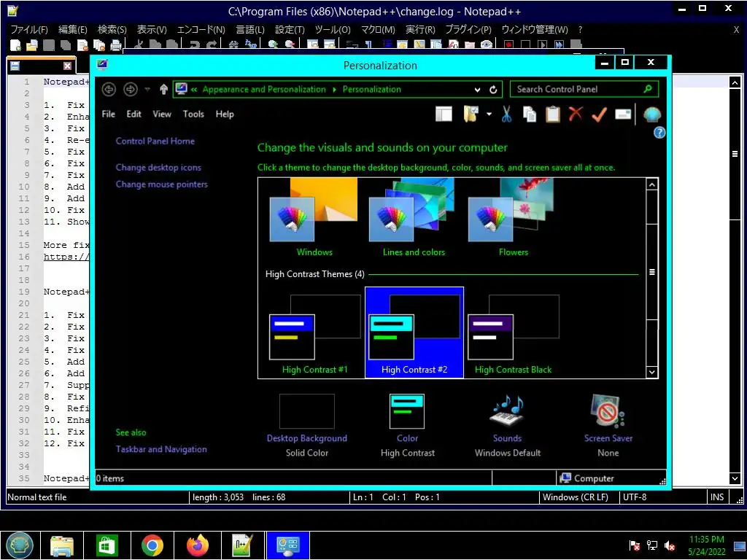Click clipboard Paste icon in Personalization toolbar
Screen dimensions: 747x560
[x=553, y=114]
